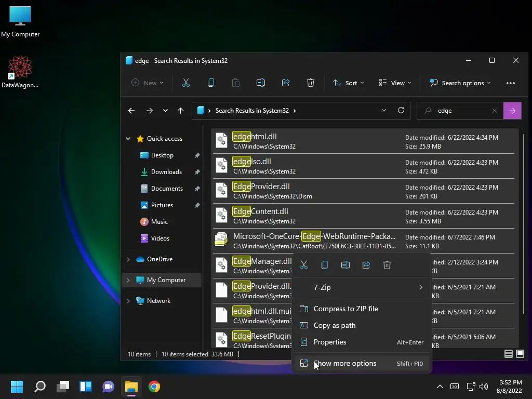Open volume control in system tray
Image resolution: width=532 pixels, height=399 pixels.
click(484, 387)
